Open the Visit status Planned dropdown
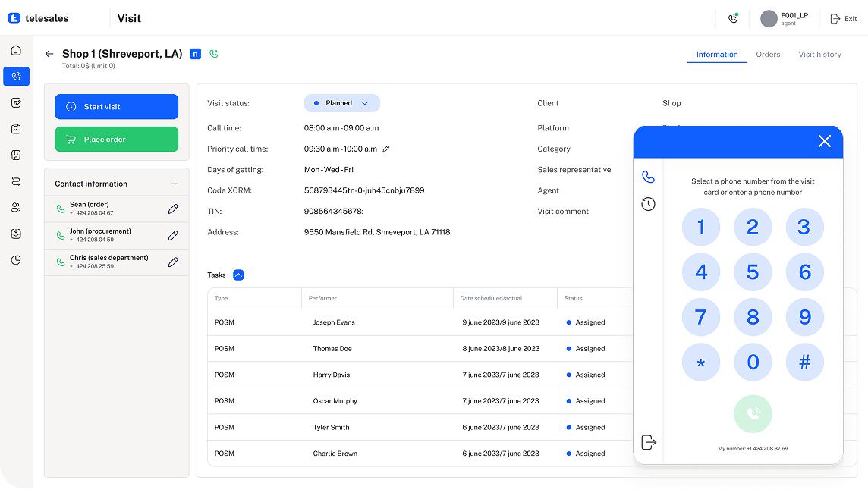This screenshot has height=496, width=868. 341,103
